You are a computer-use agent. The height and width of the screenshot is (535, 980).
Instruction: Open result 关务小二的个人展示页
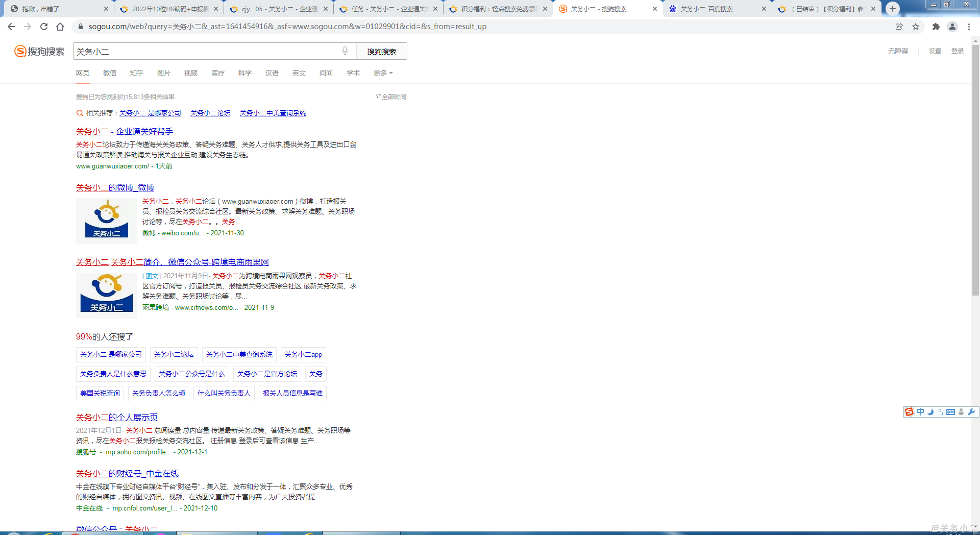117,417
